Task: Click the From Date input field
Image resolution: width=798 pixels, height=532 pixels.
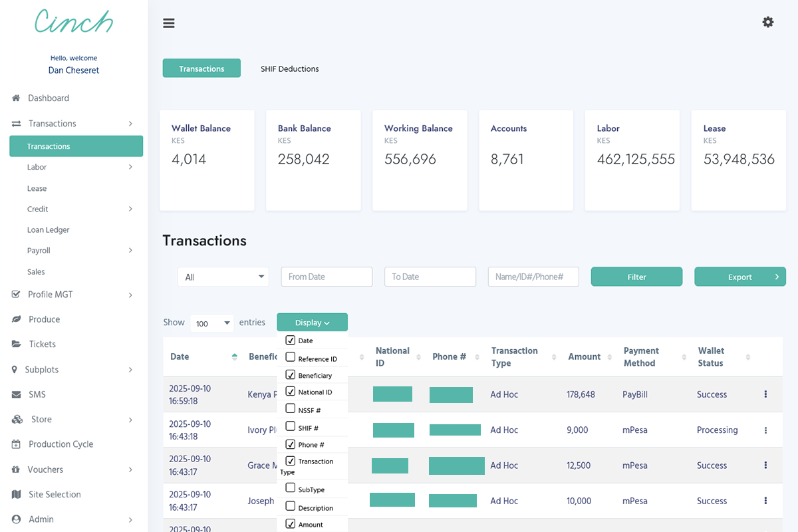Action: click(326, 277)
